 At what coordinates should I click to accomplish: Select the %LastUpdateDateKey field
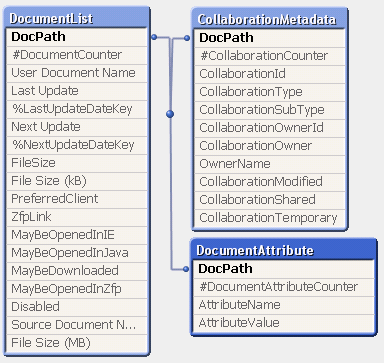pyautogui.click(x=77, y=109)
